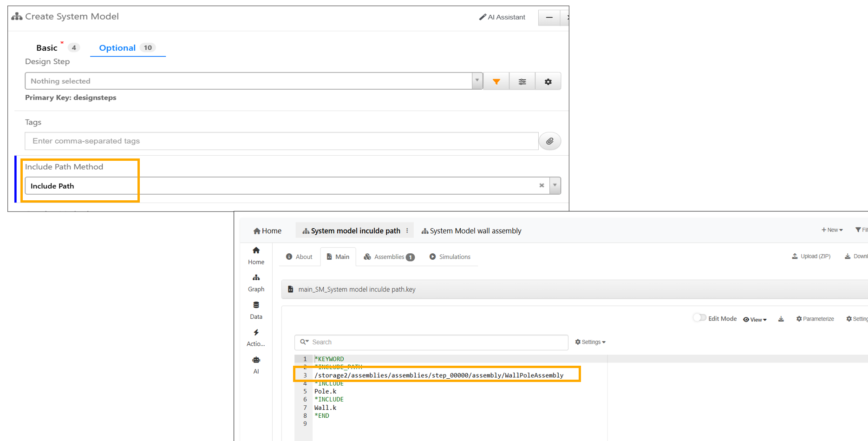Click the AI Assistant button
Image resolution: width=868 pixels, height=441 pixels.
[x=502, y=17]
